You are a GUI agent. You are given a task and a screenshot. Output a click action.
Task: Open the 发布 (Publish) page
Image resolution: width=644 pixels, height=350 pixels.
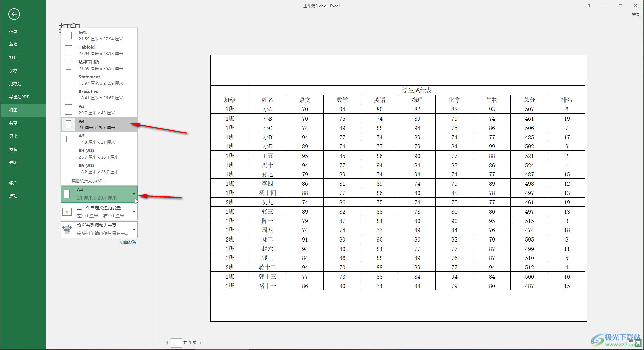23,149
